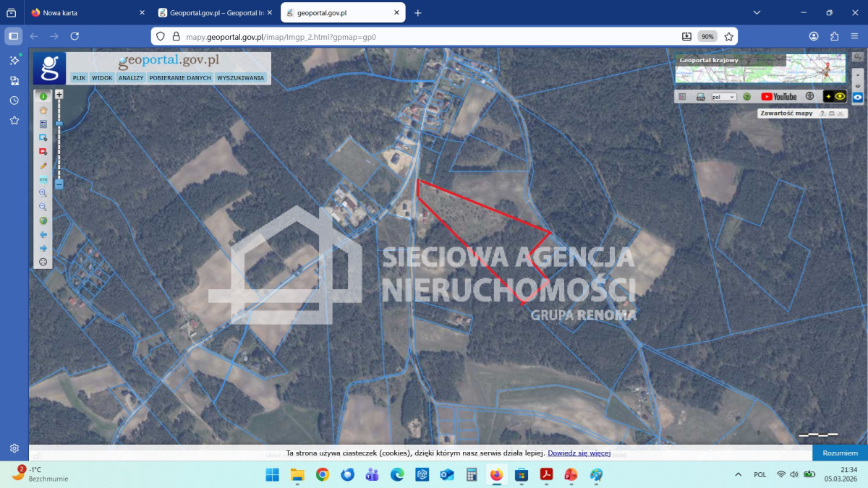Show full extent with globe icon

(x=43, y=221)
